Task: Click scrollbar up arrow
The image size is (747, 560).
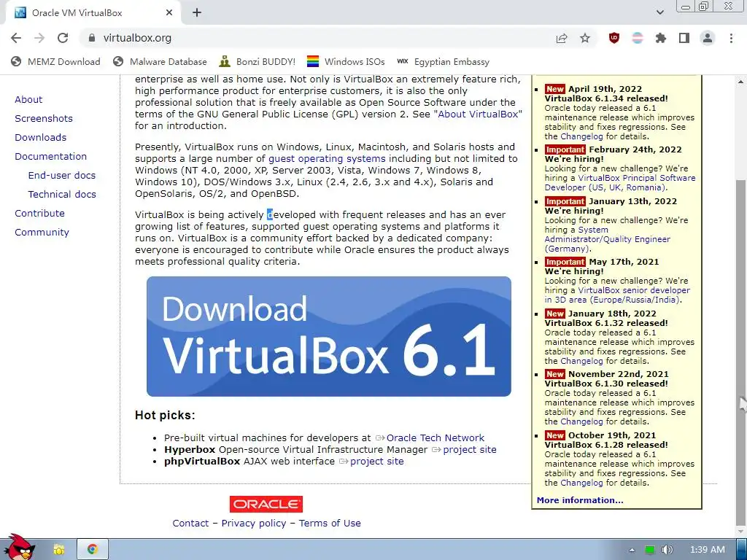Action: 741,82
